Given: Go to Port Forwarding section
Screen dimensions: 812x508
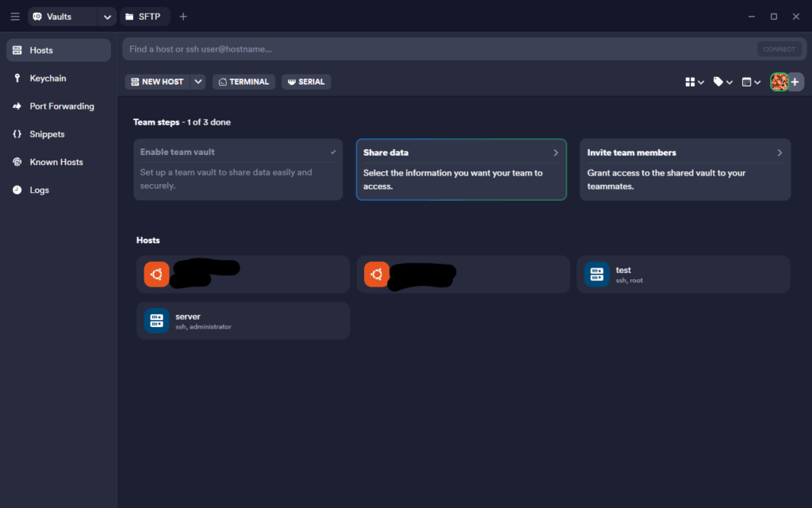Looking at the screenshot, I should pos(61,106).
